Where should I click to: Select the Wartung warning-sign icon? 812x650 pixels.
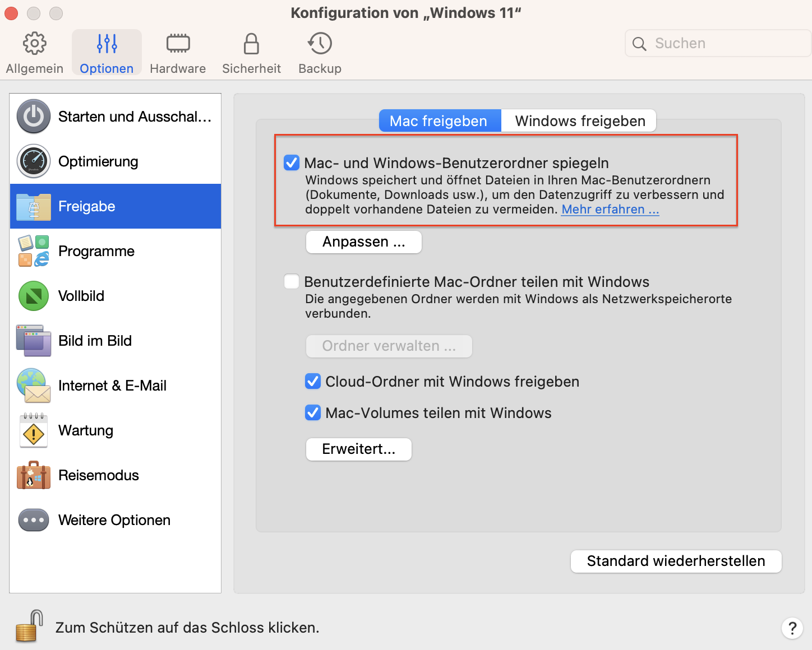pyautogui.click(x=34, y=430)
